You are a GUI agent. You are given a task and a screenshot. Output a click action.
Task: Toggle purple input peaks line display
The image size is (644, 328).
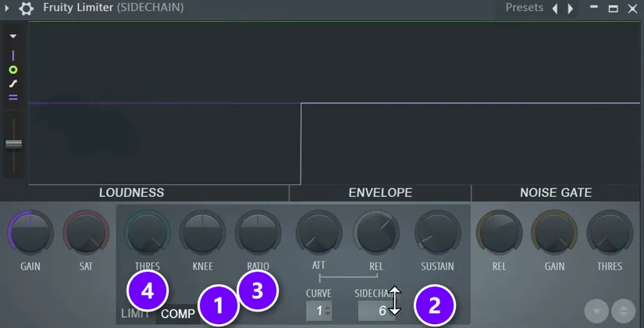point(13,55)
